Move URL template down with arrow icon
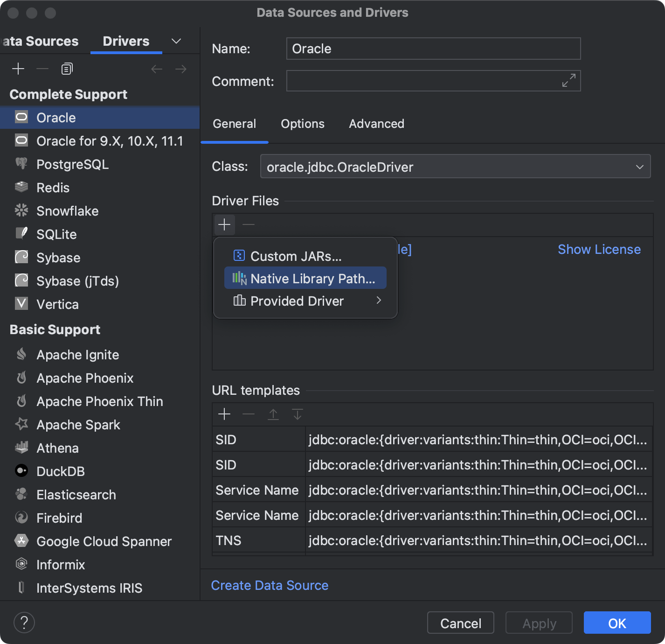This screenshot has height=644, width=665. tap(297, 414)
